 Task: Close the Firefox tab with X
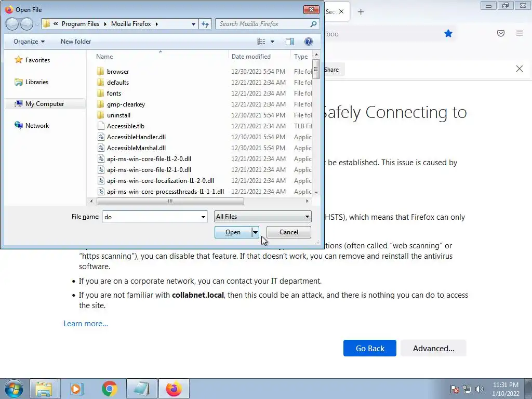341,11
